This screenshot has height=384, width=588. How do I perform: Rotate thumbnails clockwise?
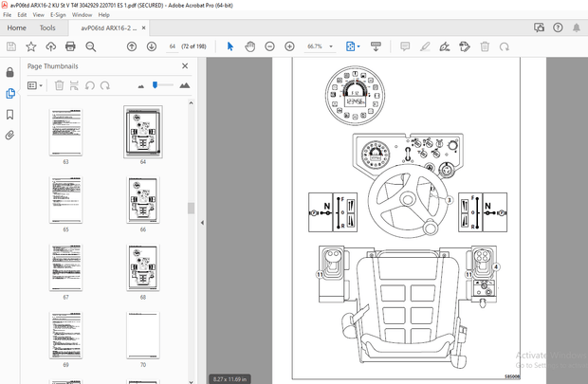105,85
